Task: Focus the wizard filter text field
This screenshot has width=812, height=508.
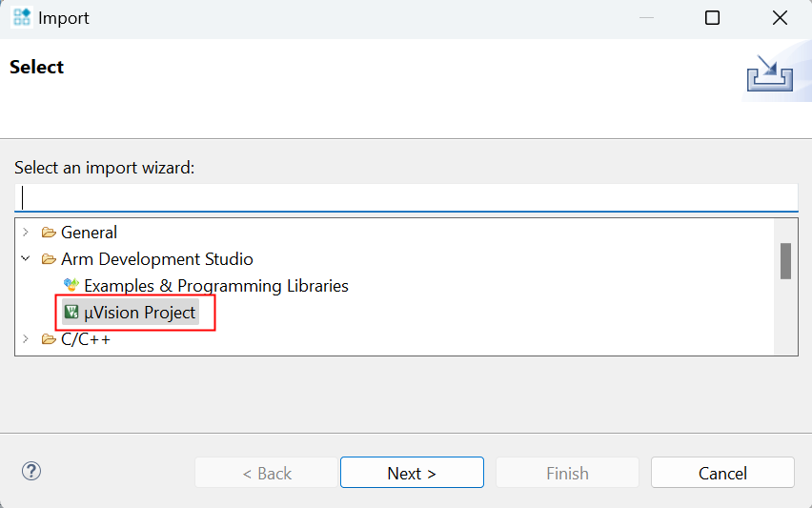Action: pyautogui.click(x=405, y=197)
